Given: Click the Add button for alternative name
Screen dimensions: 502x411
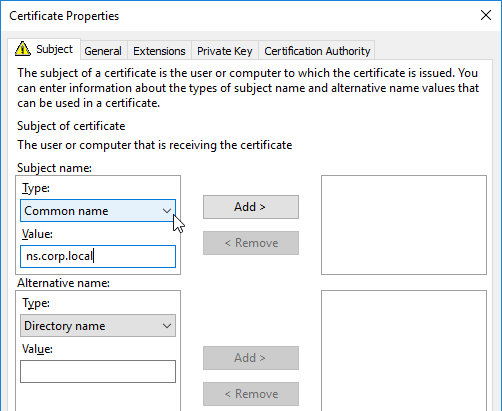Looking at the screenshot, I should tap(251, 358).
